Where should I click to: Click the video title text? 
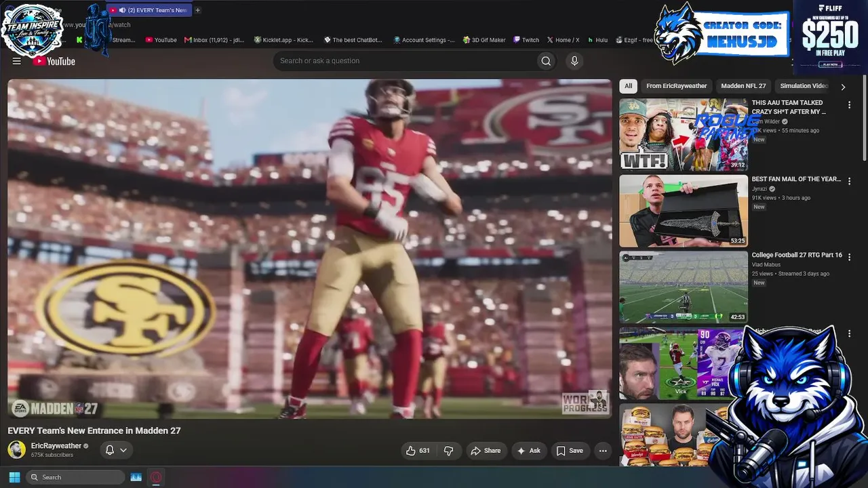click(94, 430)
